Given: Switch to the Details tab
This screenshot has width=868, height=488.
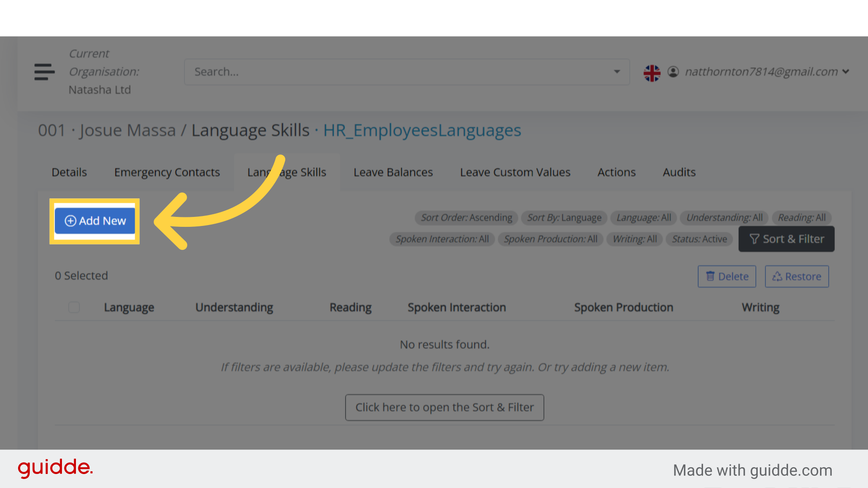Looking at the screenshot, I should (x=69, y=172).
